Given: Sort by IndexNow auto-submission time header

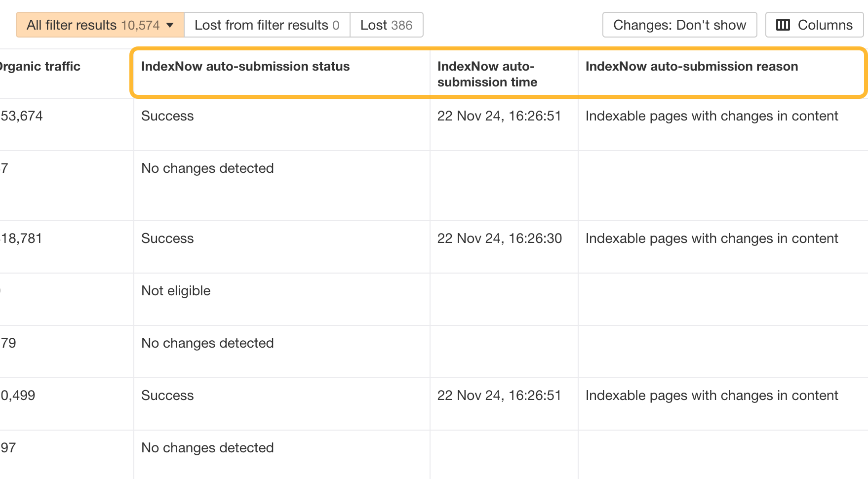Looking at the screenshot, I should 487,74.
